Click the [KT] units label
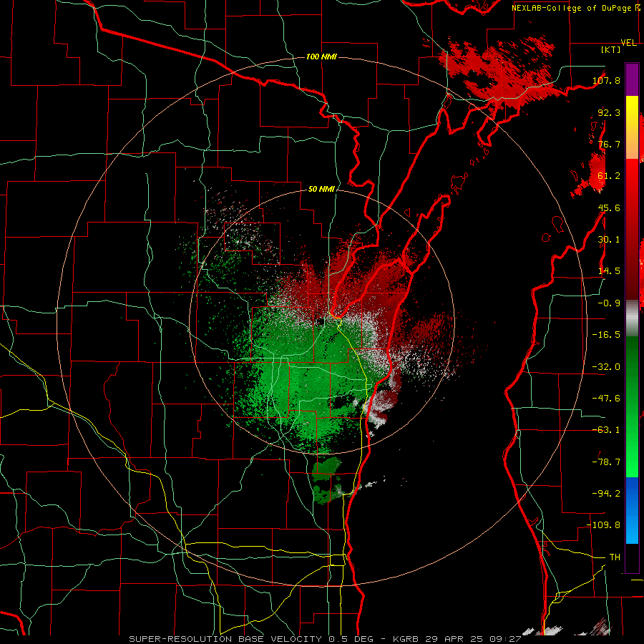644x644 pixels. point(611,49)
